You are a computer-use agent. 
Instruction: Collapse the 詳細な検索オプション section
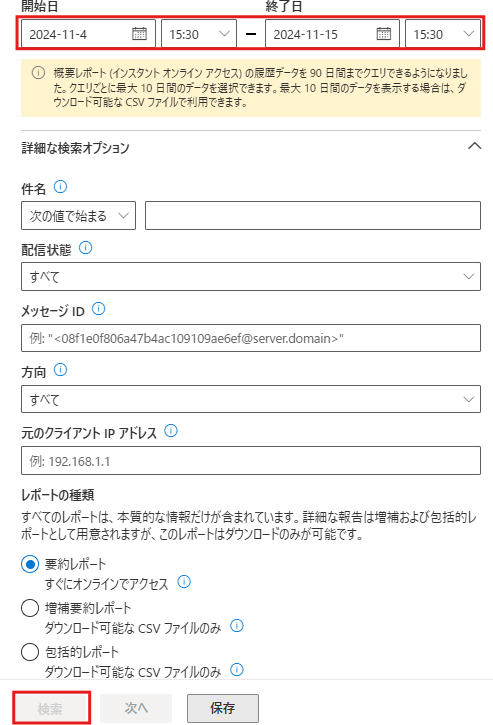coord(475,147)
